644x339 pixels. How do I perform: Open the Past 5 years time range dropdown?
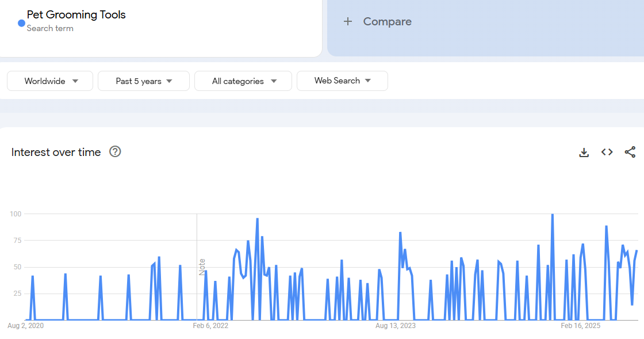[144, 81]
